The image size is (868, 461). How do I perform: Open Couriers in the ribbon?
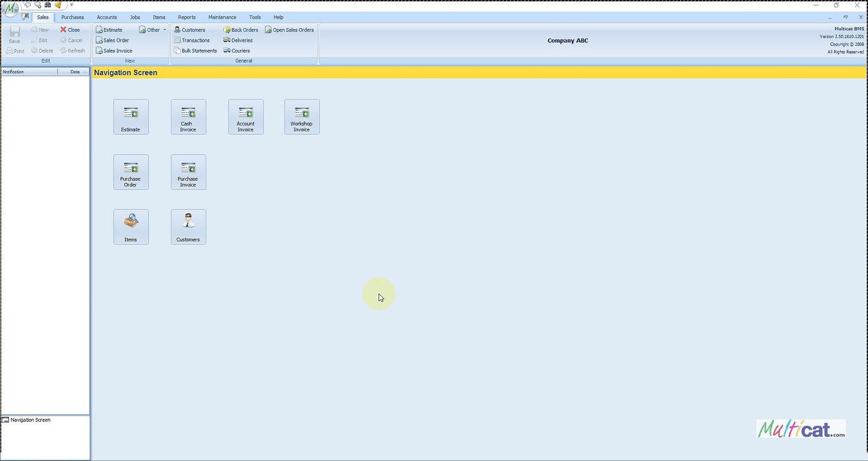click(237, 51)
